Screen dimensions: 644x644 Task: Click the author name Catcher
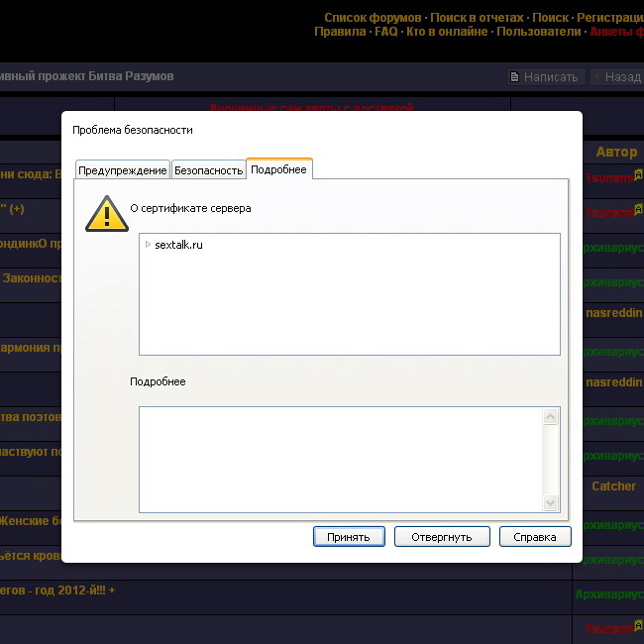[613, 486]
